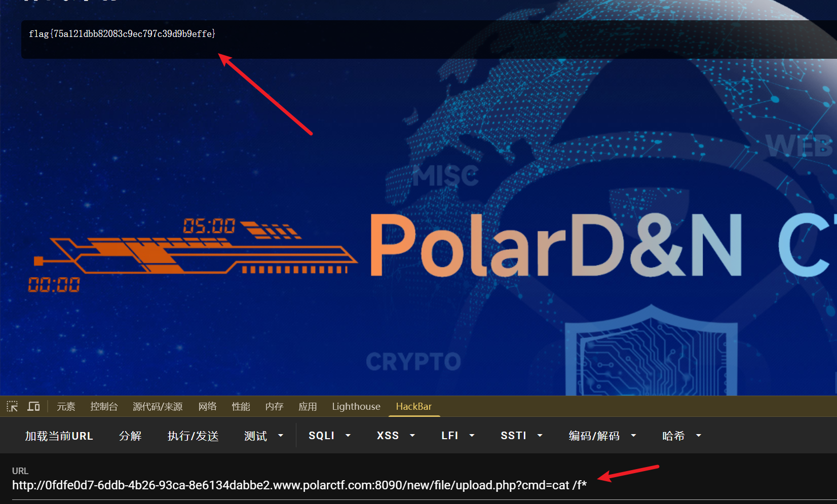Expand the XSS dropdown menu
Screen dimensions: 837x504
pyautogui.click(x=396, y=436)
